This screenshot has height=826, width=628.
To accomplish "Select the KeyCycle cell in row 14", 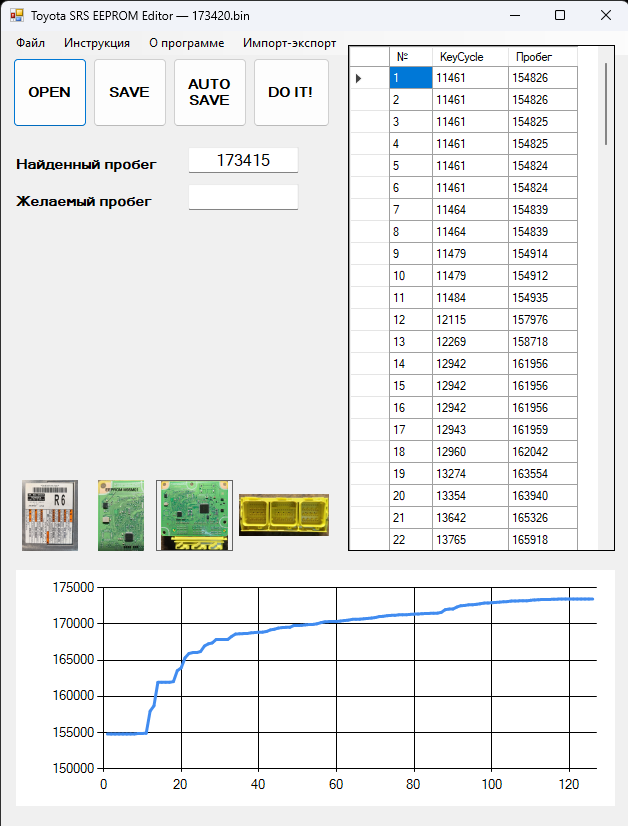I will [470, 364].
